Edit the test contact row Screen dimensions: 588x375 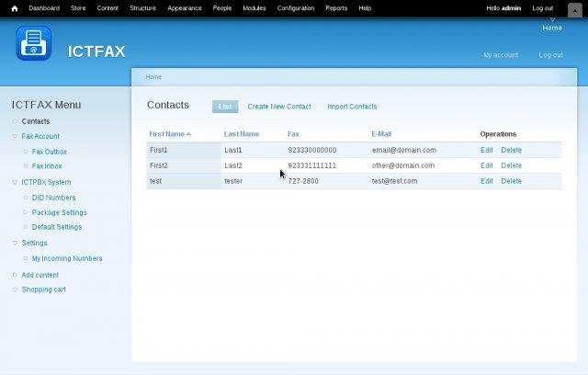click(486, 181)
